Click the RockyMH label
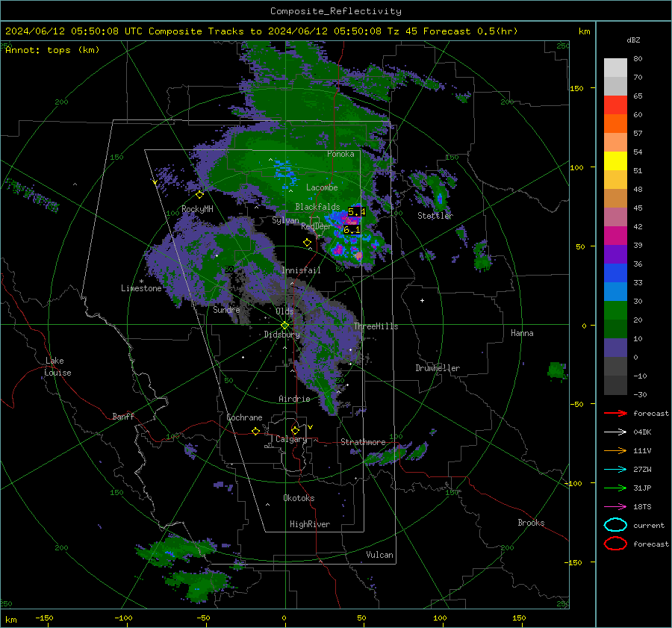Viewport: 672px width, 628px height. click(197, 209)
